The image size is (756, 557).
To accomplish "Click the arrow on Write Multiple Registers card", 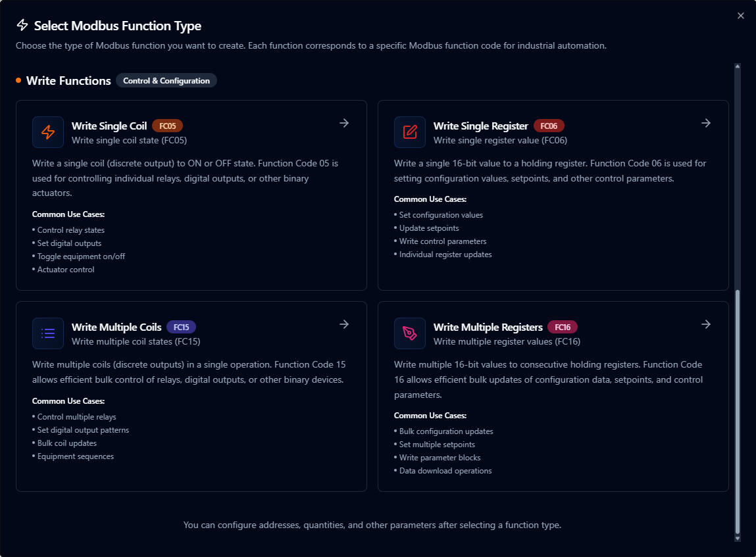I will point(705,324).
